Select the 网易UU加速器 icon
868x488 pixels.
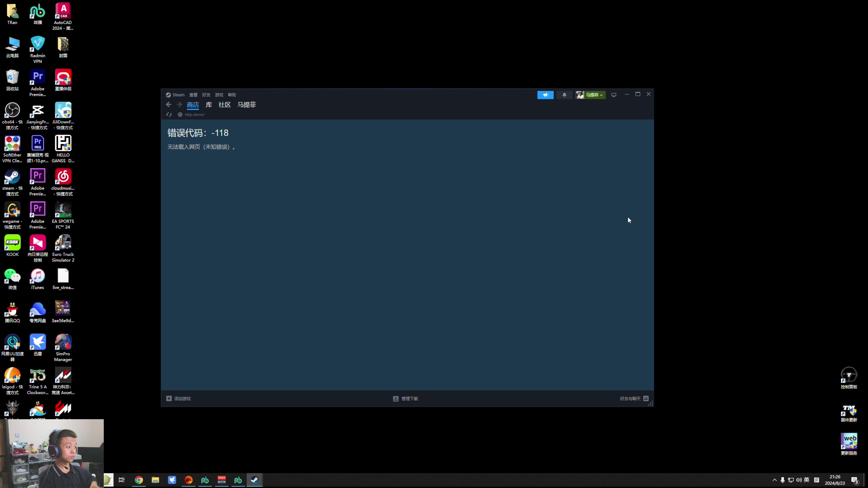(x=12, y=348)
